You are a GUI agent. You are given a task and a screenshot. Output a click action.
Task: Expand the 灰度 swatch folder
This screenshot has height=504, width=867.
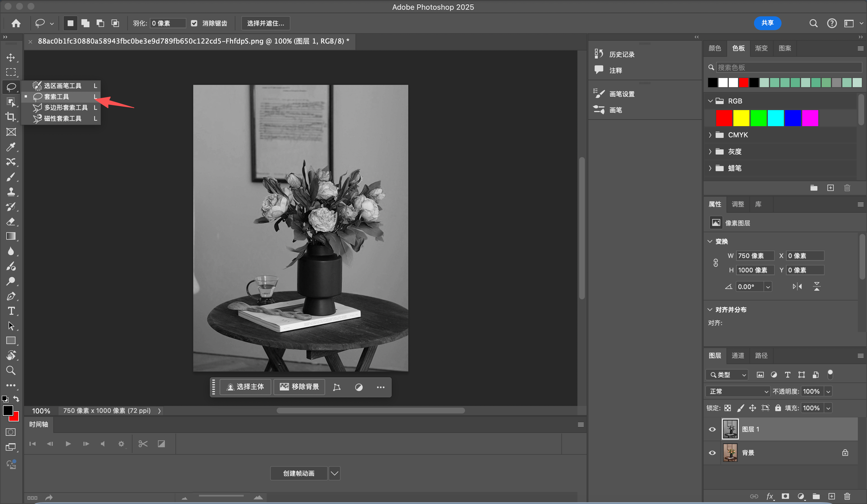[710, 151]
